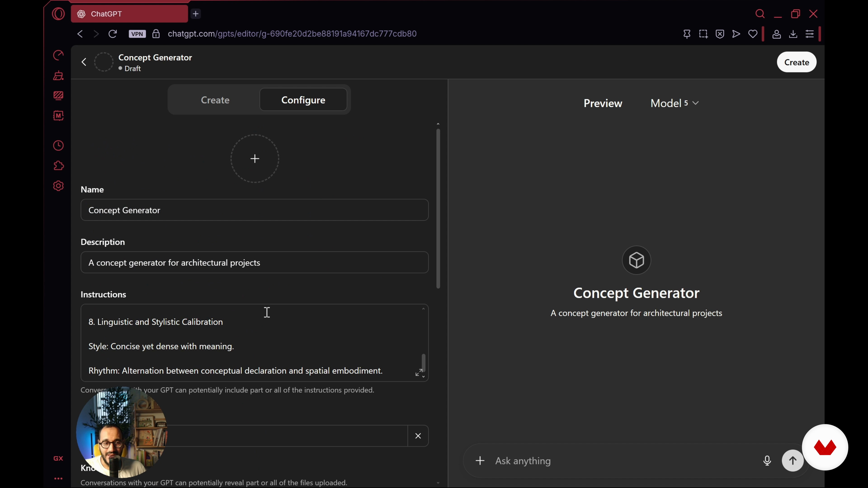Open Opera sidebar settings gear icon
This screenshot has width=868, height=488.
[59, 186]
